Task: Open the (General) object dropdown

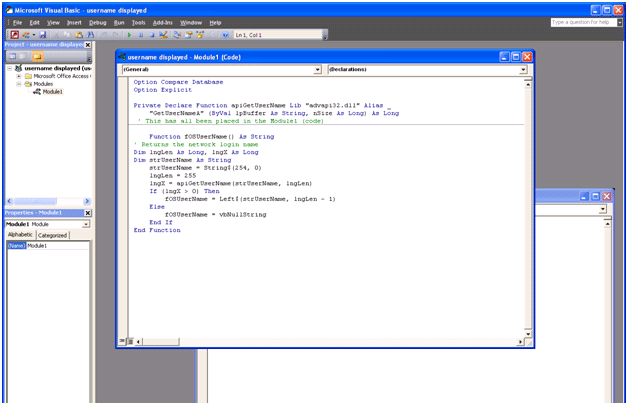Action: click(318, 70)
